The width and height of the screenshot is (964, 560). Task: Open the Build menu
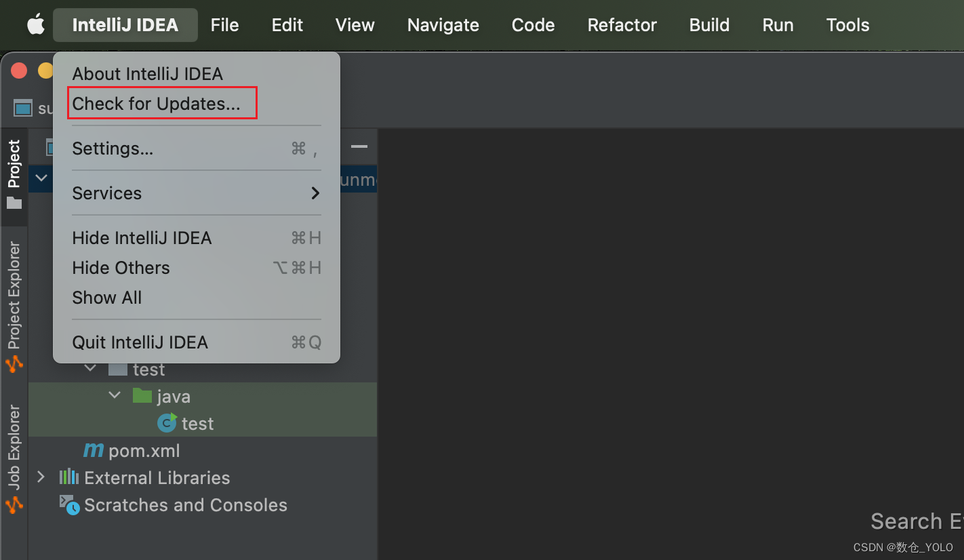point(710,25)
